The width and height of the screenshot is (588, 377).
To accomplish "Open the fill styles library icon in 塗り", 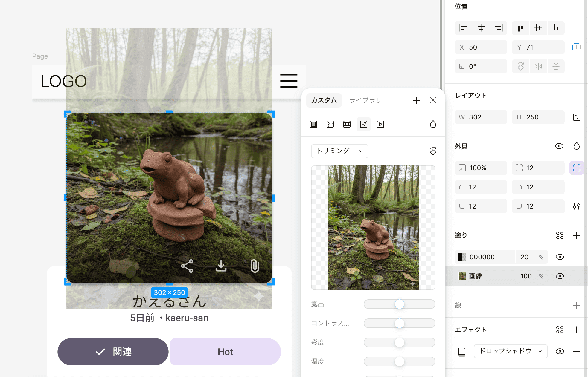I will [560, 235].
